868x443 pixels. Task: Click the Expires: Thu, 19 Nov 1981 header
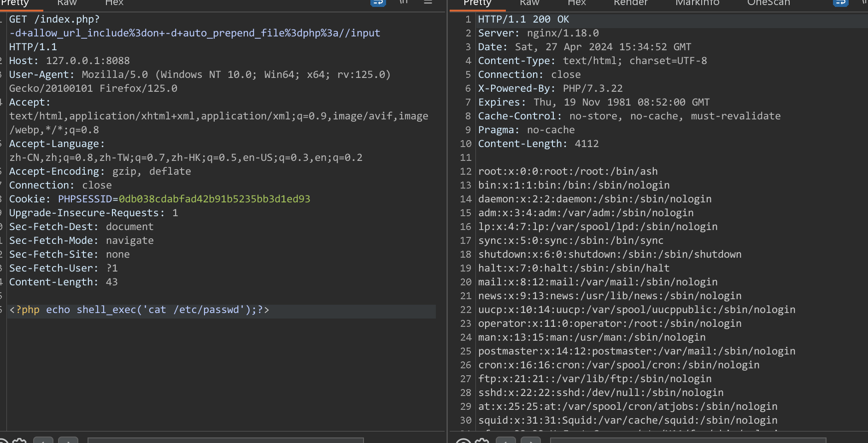[594, 102]
